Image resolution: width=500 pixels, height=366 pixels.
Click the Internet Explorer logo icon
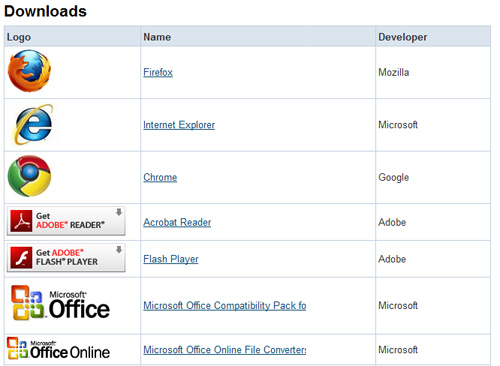[33, 124]
